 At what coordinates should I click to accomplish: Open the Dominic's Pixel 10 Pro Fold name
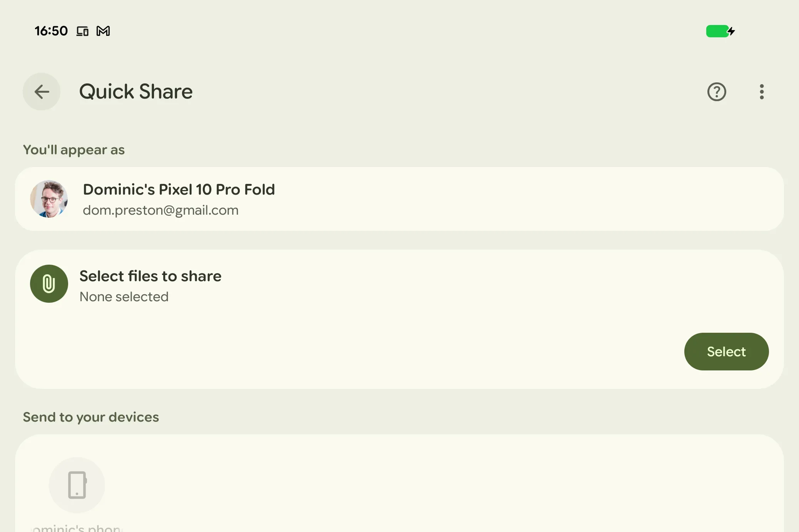pyautogui.click(x=179, y=190)
